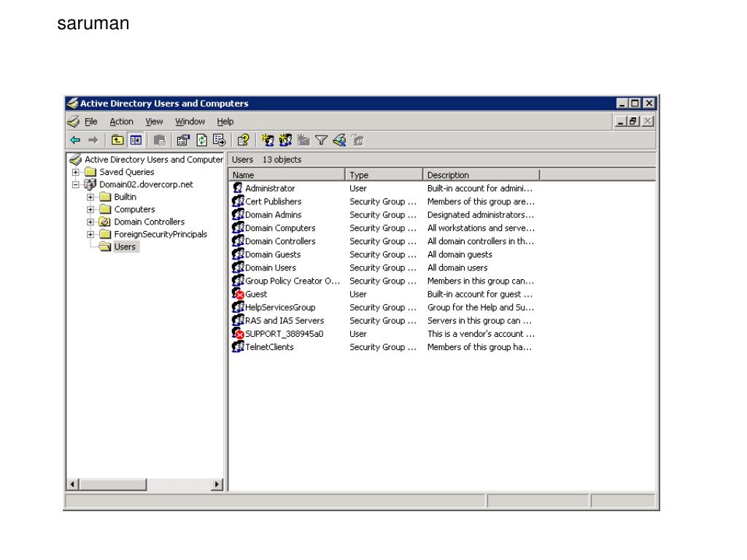747x560 pixels.
Task: Click the Back arrow toolbar button
Action: 75,140
